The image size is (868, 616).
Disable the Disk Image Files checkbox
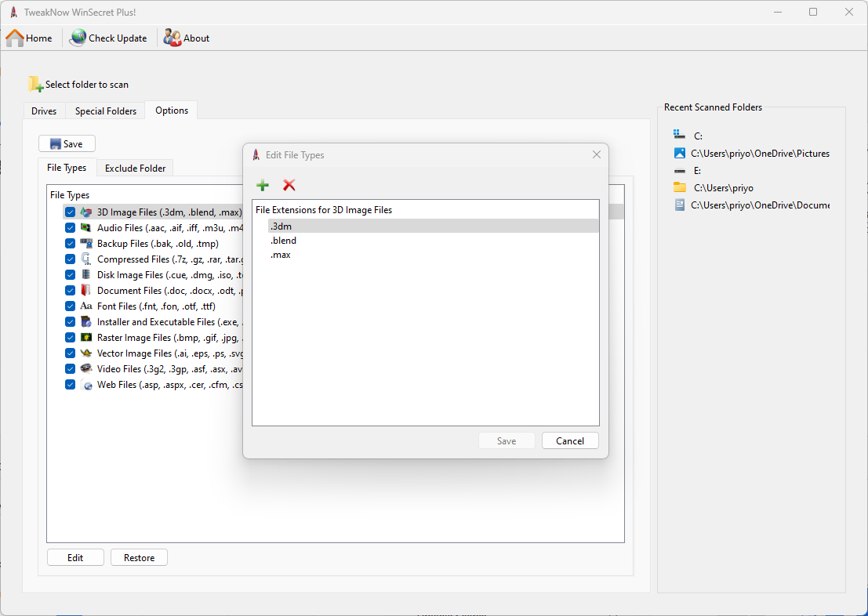coord(70,274)
